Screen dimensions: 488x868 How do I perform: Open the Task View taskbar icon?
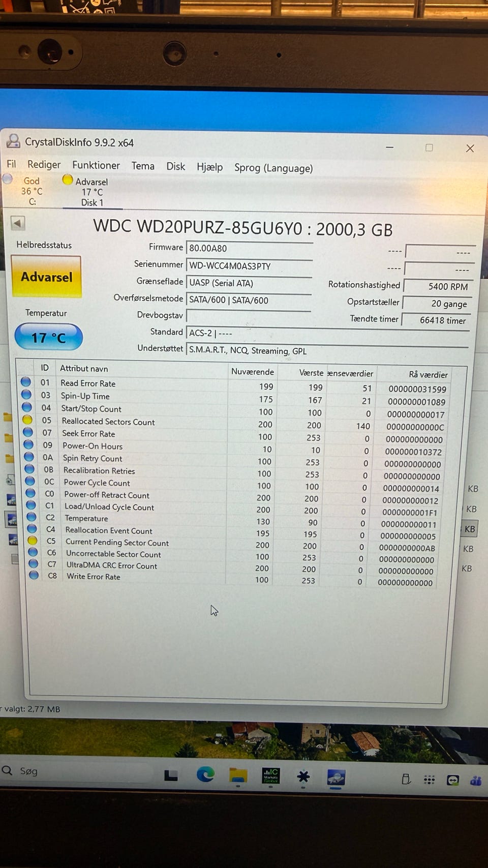tap(171, 775)
